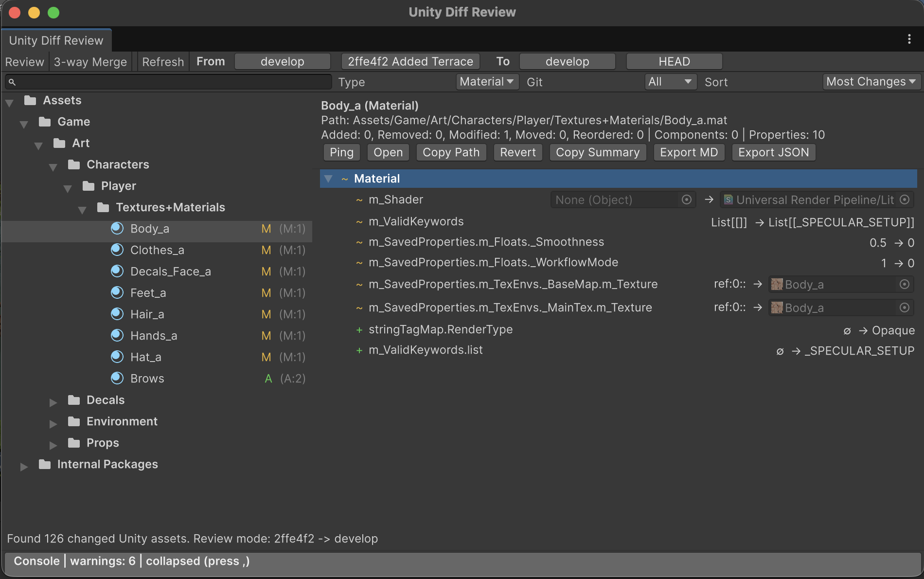Click inside the search input field

[x=170, y=82]
